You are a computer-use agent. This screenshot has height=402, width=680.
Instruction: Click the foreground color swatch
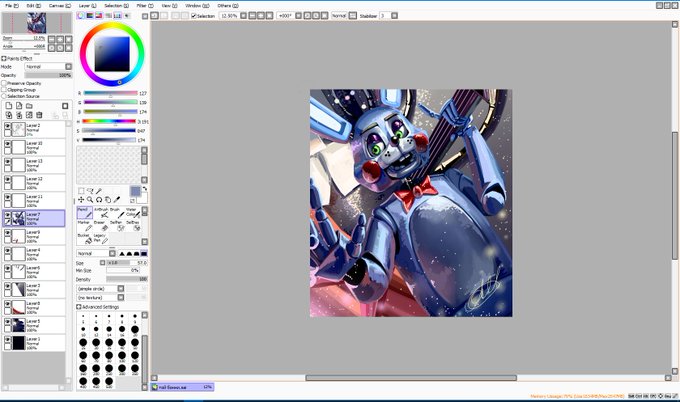[135, 191]
